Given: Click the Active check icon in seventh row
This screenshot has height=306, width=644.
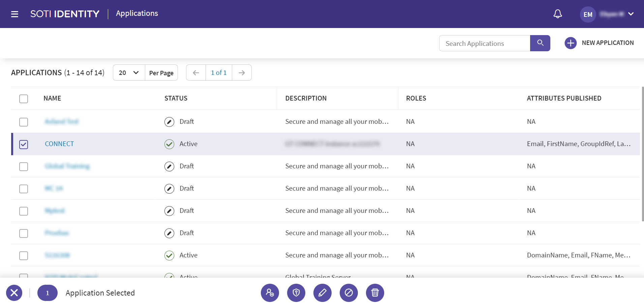Looking at the screenshot, I should pos(169,255).
